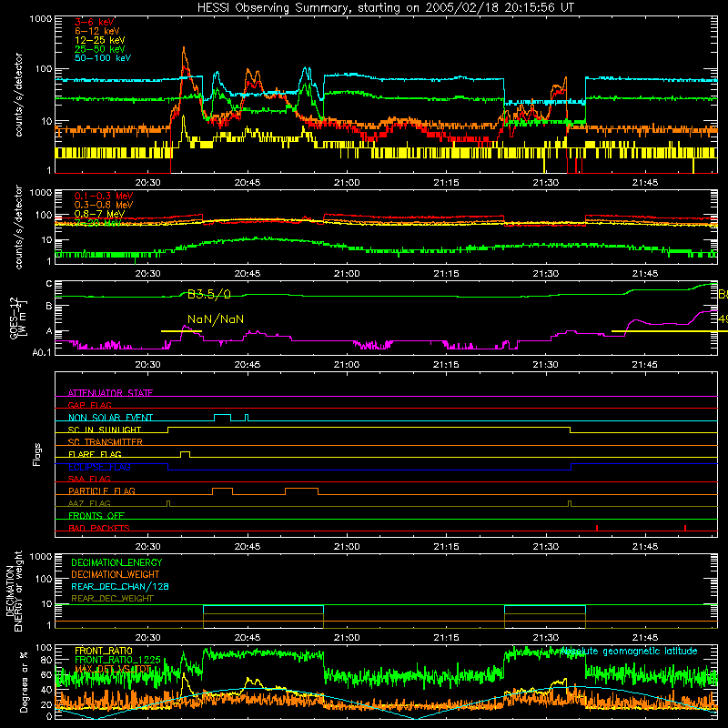Click the first PARTICLE_FLAG pulse near 20:40
Screen dimensions: 728x728
(x=222, y=491)
